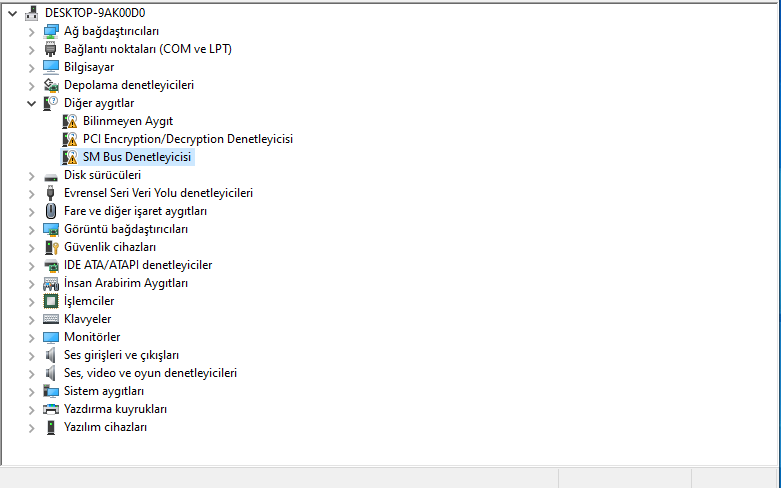
Task: Click the Ses girişleri ve çıkışları speaker icon
Action: pos(50,355)
